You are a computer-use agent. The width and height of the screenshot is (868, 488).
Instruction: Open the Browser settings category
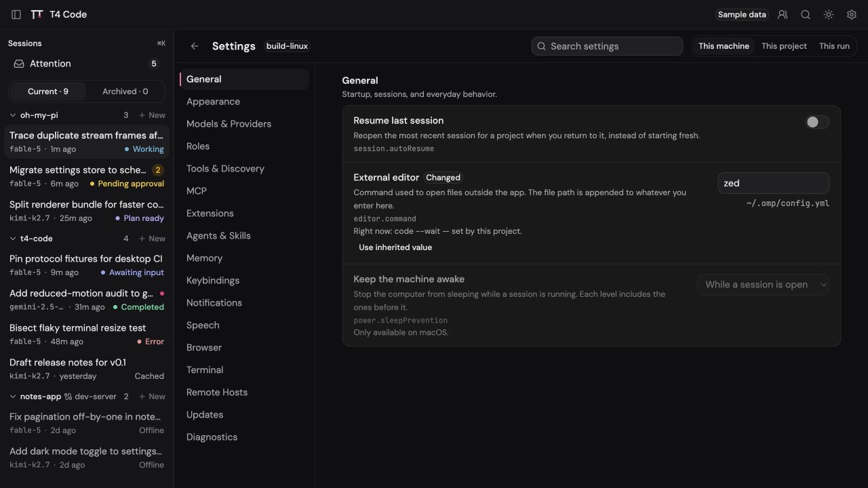click(244, 348)
